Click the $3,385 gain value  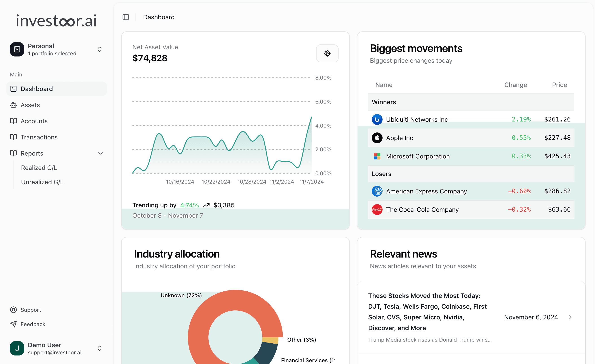(224, 205)
